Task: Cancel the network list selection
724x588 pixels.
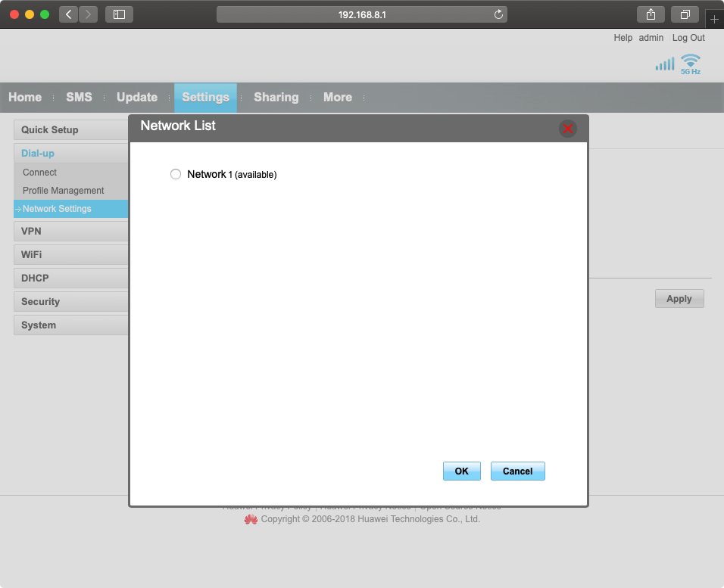Action: pos(517,471)
